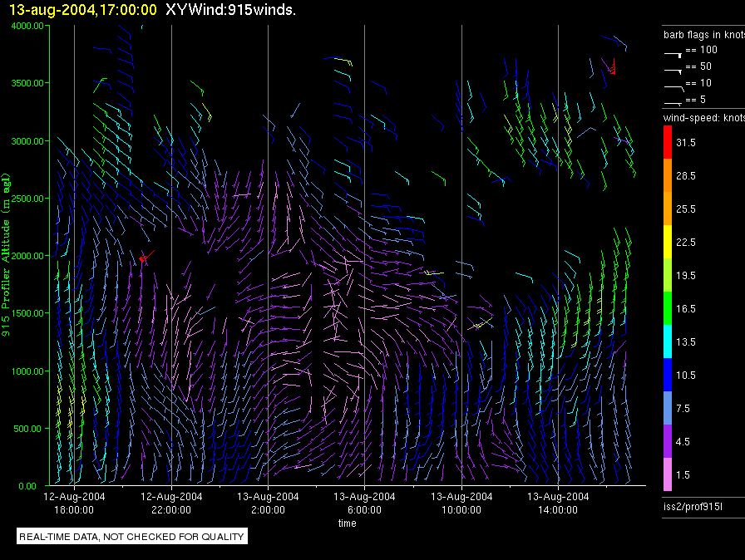Click the '12-Aug-2004 22:00:00' time tick label
The height and width of the screenshot is (560, 745).
click(171, 503)
